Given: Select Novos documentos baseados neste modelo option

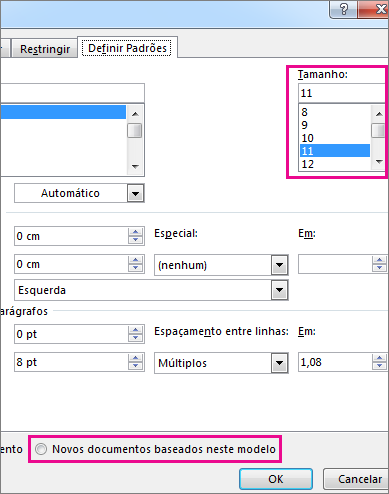Looking at the screenshot, I should [x=41, y=449].
